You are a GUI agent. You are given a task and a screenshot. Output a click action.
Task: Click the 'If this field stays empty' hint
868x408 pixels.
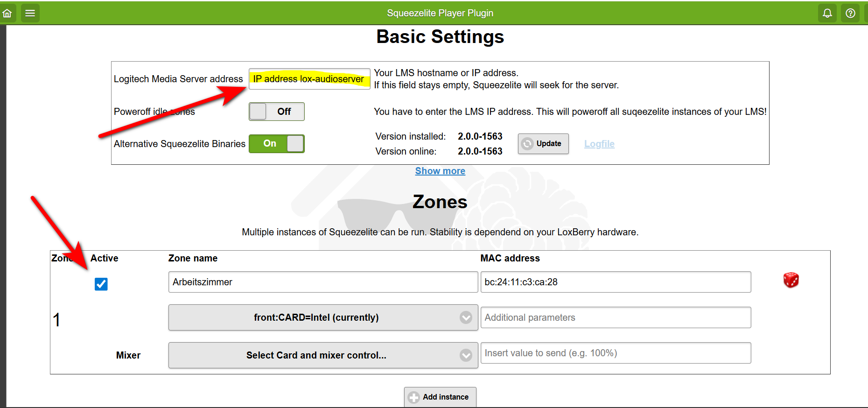pos(497,85)
